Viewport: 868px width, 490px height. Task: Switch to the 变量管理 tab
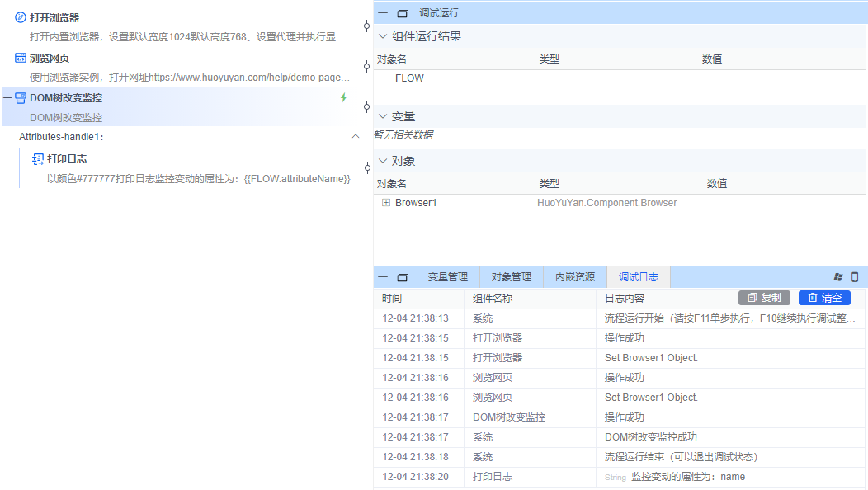pyautogui.click(x=450, y=276)
